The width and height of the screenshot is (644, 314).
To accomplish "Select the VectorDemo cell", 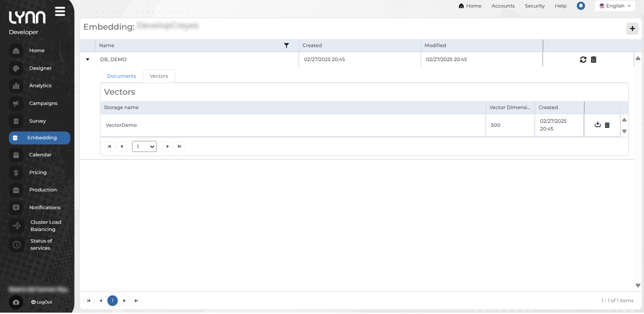I will (293, 125).
